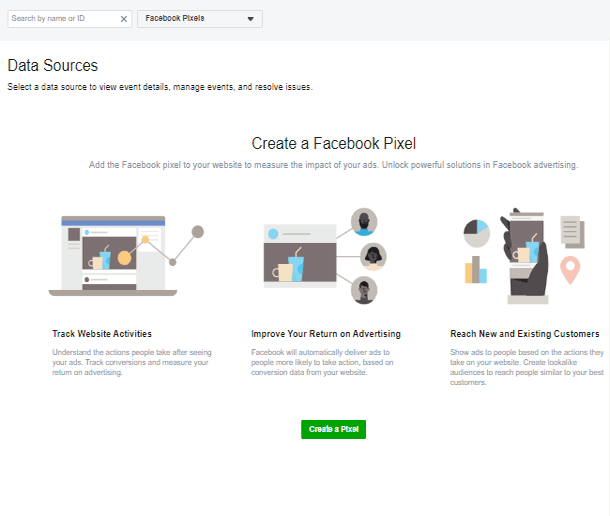Click the Data Sources heading
610x516 pixels.
(x=53, y=65)
